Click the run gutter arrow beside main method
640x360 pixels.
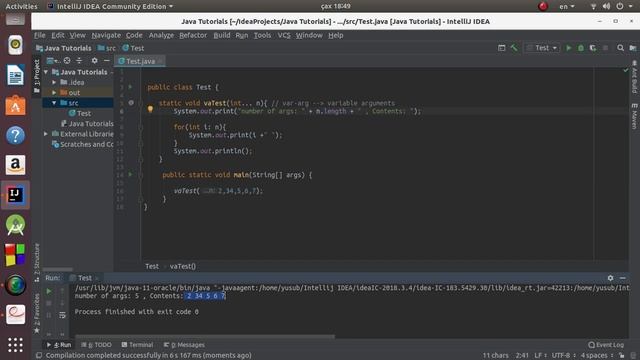pos(131,175)
